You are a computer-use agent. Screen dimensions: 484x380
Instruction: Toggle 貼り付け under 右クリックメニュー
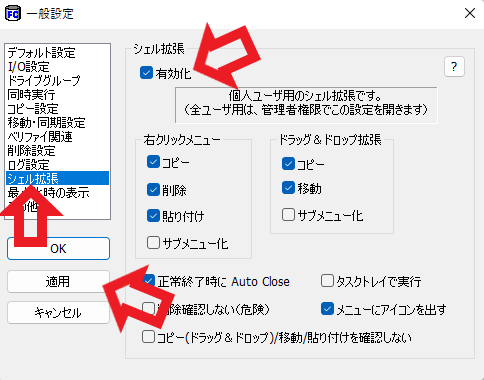pyautogui.click(x=153, y=216)
